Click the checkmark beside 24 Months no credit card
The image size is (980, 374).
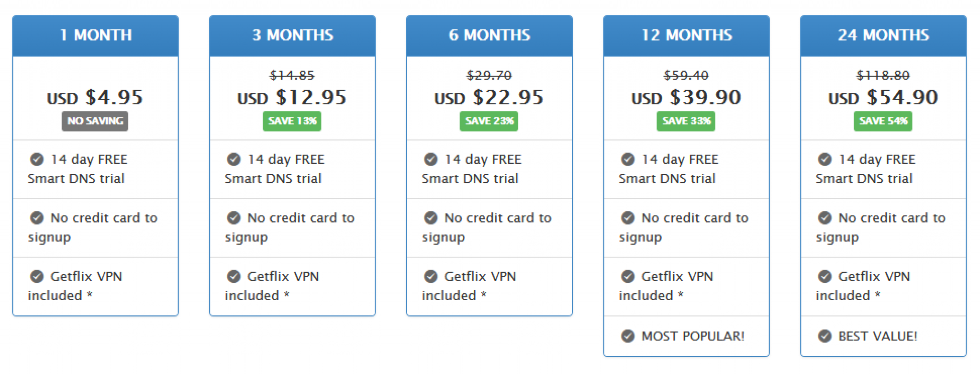tap(825, 218)
